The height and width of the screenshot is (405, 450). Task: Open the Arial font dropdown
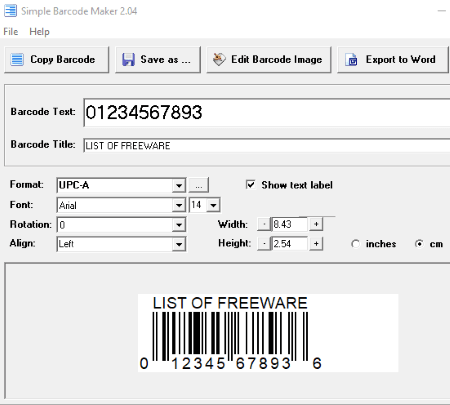[x=179, y=205]
